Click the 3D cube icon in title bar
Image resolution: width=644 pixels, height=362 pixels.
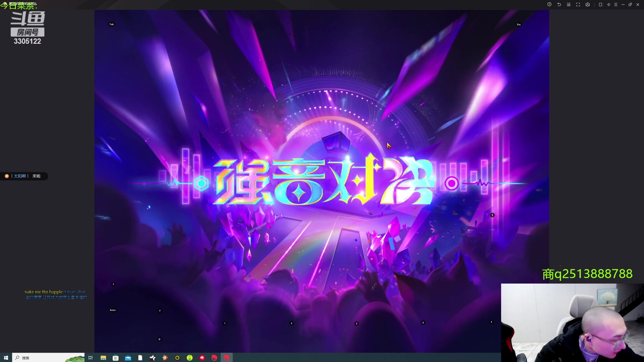[x=588, y=5]
